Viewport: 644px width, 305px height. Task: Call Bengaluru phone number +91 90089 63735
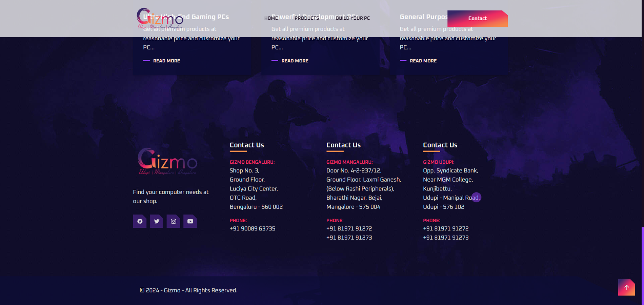click(x=253, y=229)
